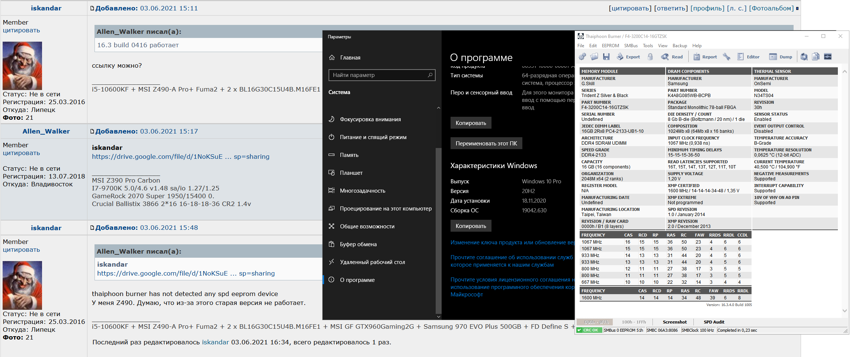The width and height of the screenshot is (868, 357).
Task: Click the chip magnifier icon after Dump
Action: pos(804,57)
